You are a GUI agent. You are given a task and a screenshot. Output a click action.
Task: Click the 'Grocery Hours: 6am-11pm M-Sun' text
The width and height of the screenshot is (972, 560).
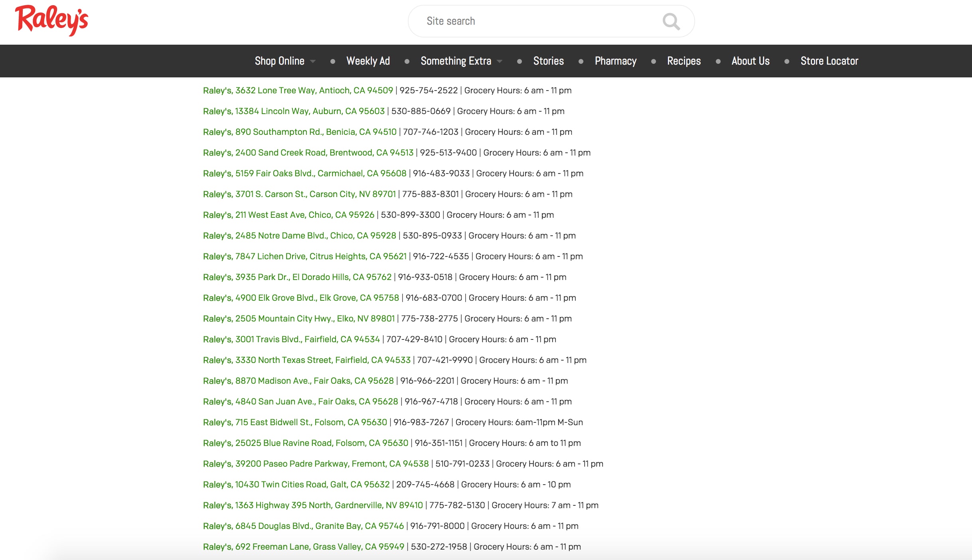tap(519, 422)
